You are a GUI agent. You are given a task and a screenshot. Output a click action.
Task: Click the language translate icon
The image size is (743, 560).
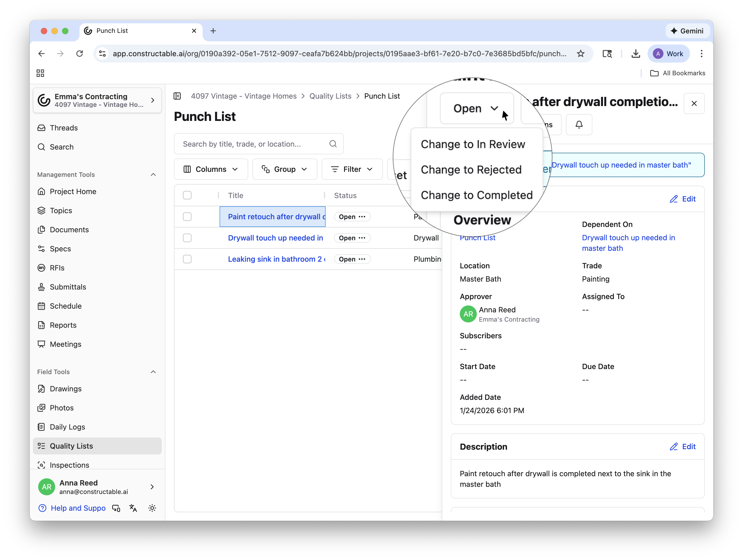pos(133,508)
